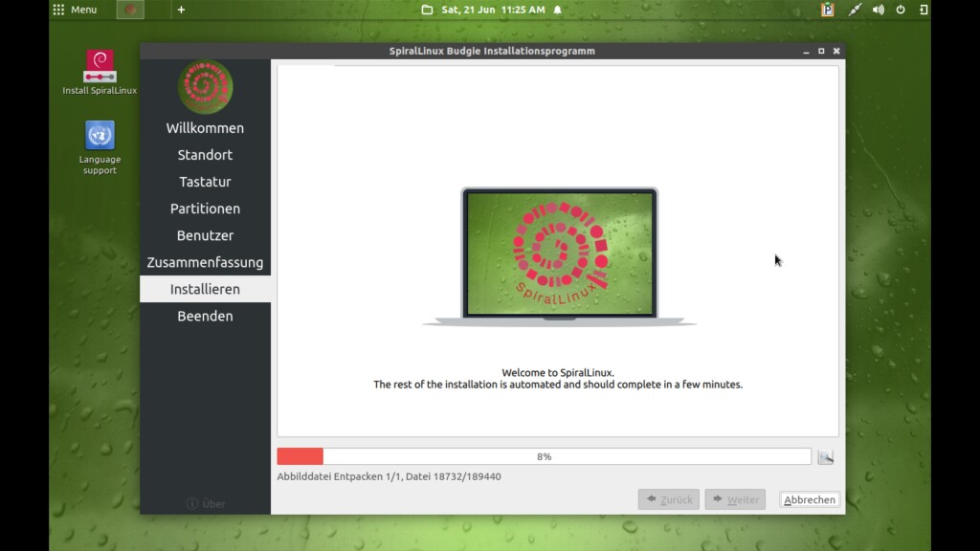The height and width of the screenshot is (551, 980).
Task: Click the 8% installation progress bar
Action: tap(544, 456)
